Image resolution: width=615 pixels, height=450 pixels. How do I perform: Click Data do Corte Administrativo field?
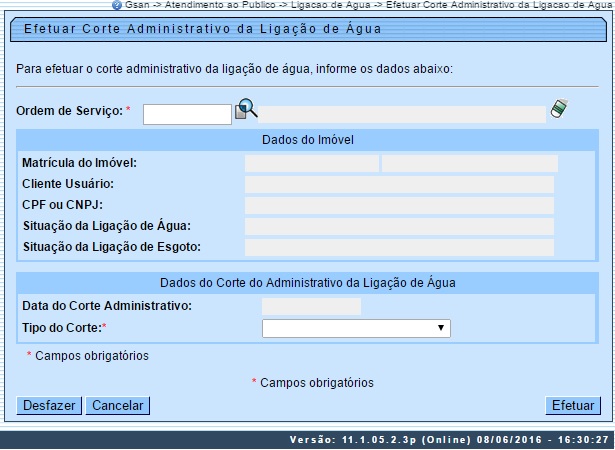click(x=311, y=306)
